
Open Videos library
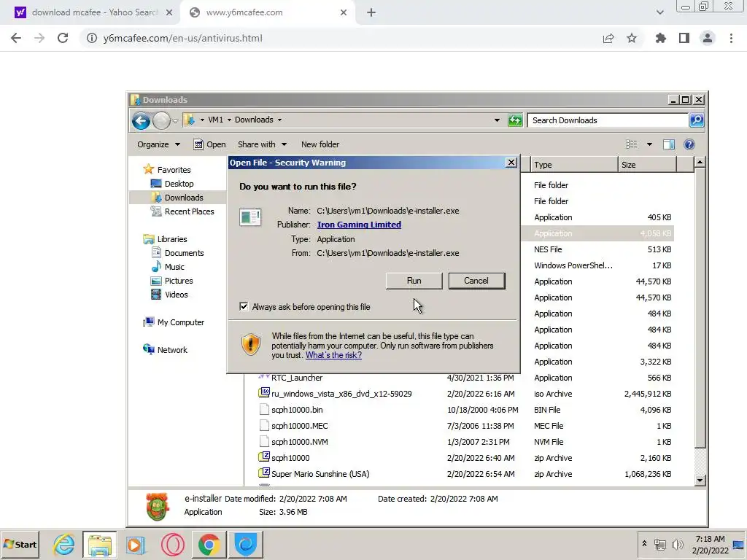pyautogui.click(x=169, y=295)
